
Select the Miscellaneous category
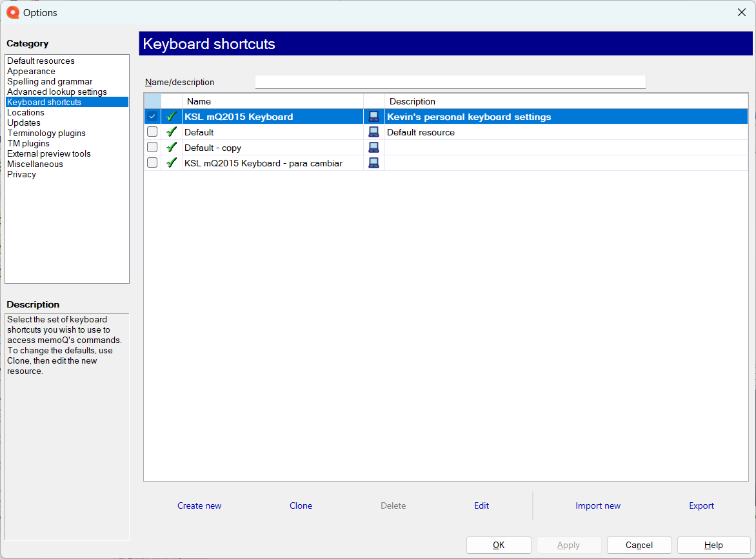point(35,164)
